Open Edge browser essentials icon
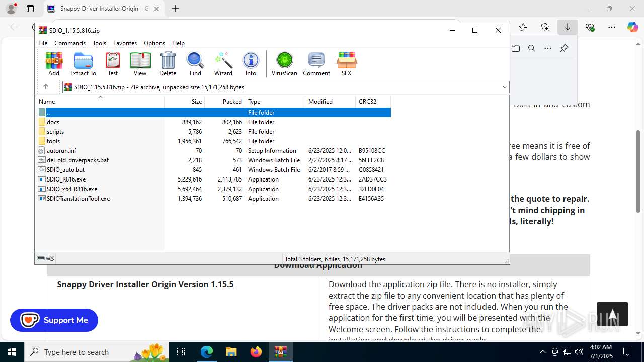The width and height of the screenshot is (644, 362). click(590, 27)
